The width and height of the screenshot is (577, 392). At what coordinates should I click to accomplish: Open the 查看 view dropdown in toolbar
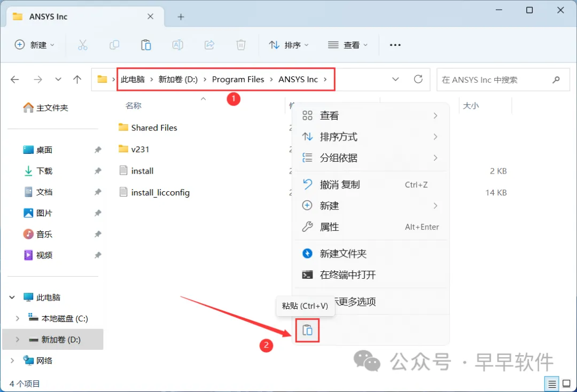[x=348, y=45]
